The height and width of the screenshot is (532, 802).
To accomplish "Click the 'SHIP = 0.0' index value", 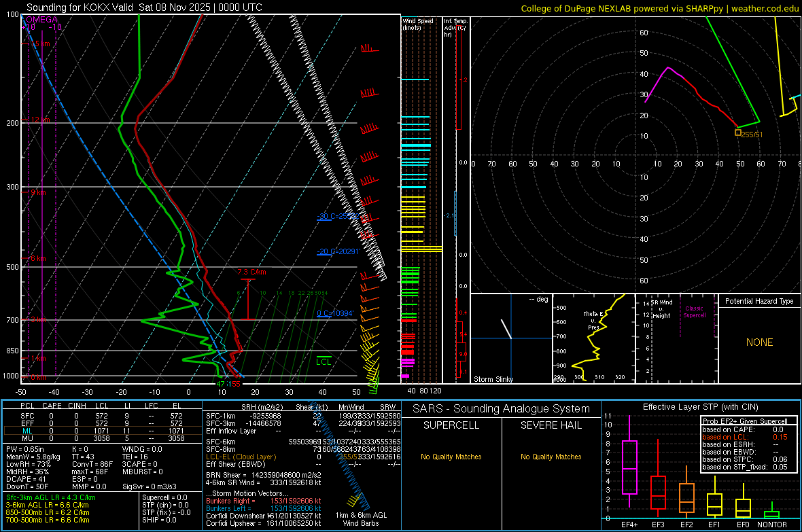I will pos(159,520).
